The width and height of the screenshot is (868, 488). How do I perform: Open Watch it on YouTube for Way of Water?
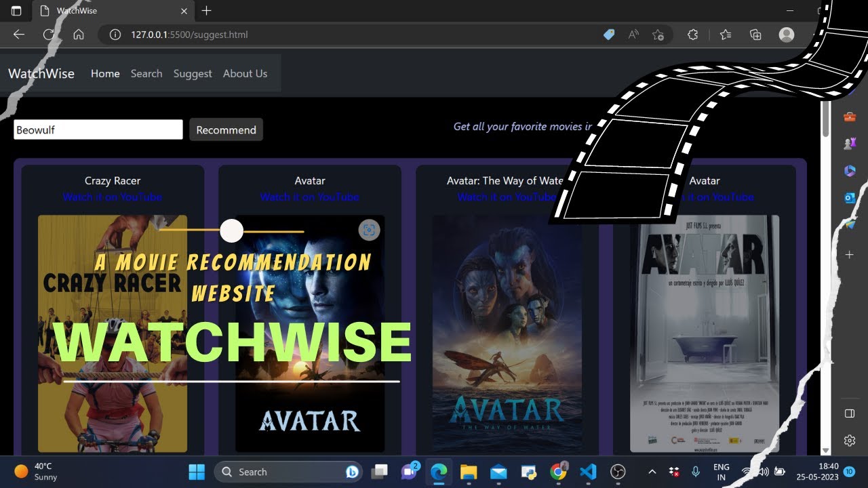coord(507,197)
